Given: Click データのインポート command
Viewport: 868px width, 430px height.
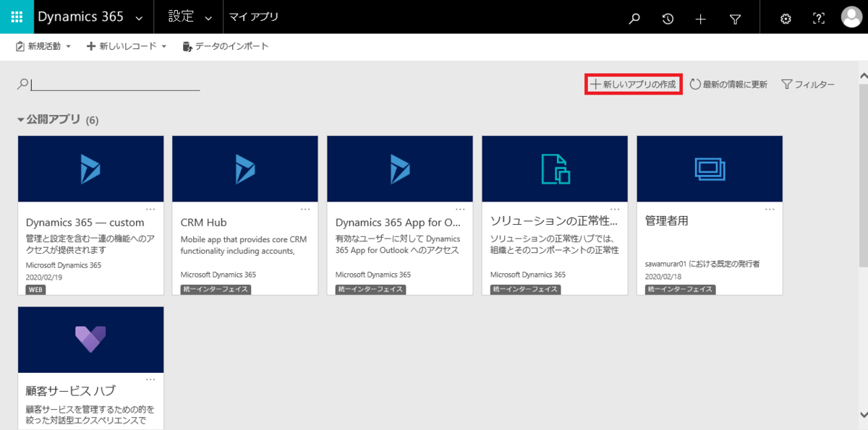Looking at the screenshot, I should click(x=225, y=46).
